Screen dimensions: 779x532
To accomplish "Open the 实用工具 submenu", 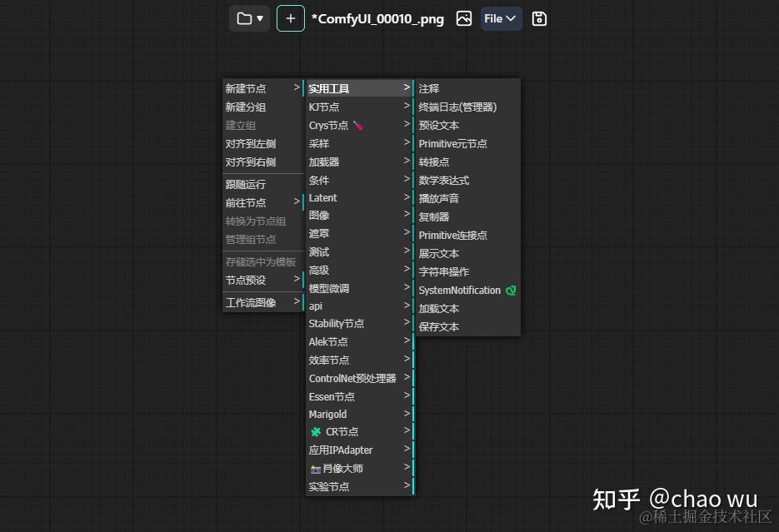I will [x=330, y=87].
